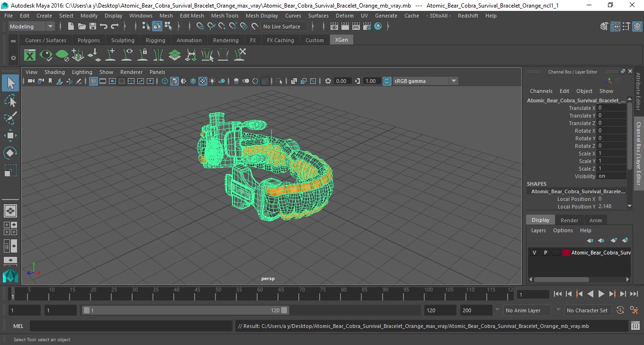Switch to the Polygons shelf tab
Image resolution: width=644 pixels, height=345 pixels.
tap(89, 40)
